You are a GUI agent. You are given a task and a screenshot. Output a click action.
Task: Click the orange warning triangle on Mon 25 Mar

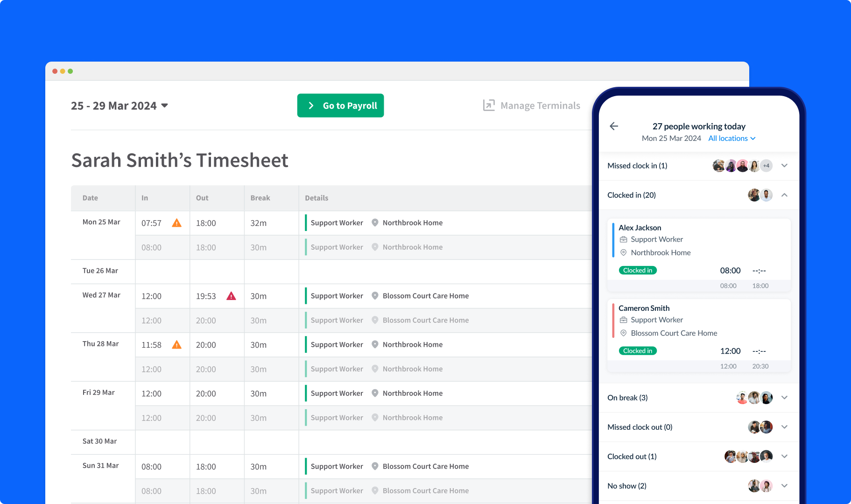coord(176,223)
